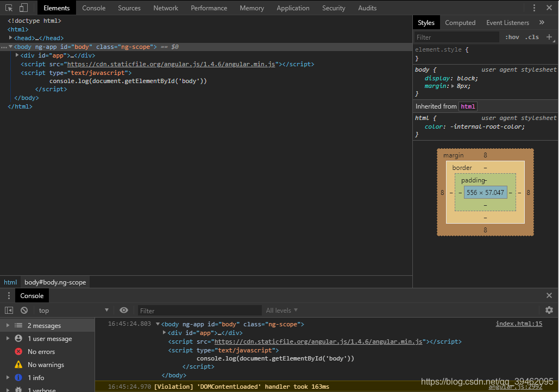This screenshot has width=559, height=392.
Task: Select the No errors red icon
Action: click(18, 352)
